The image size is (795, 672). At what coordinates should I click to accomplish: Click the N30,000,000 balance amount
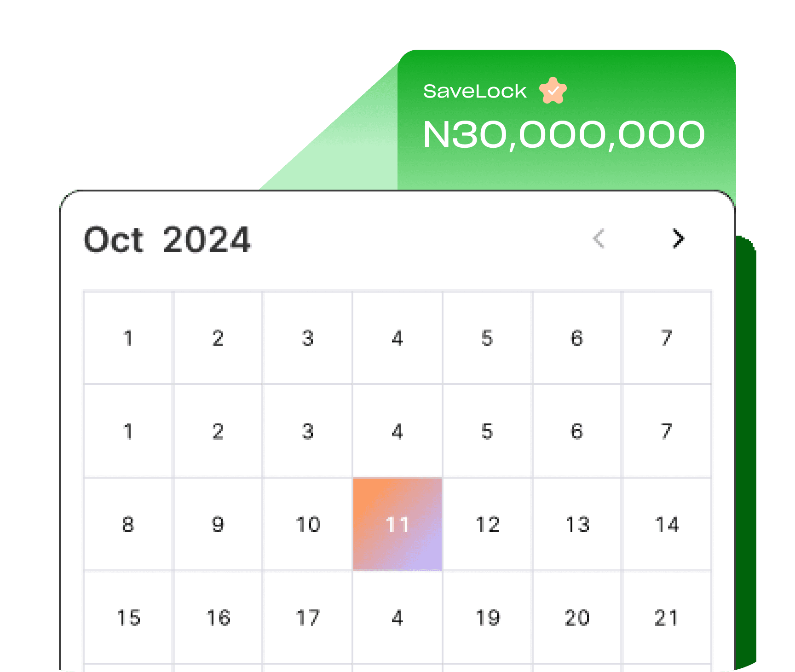(x=564, y=135)
